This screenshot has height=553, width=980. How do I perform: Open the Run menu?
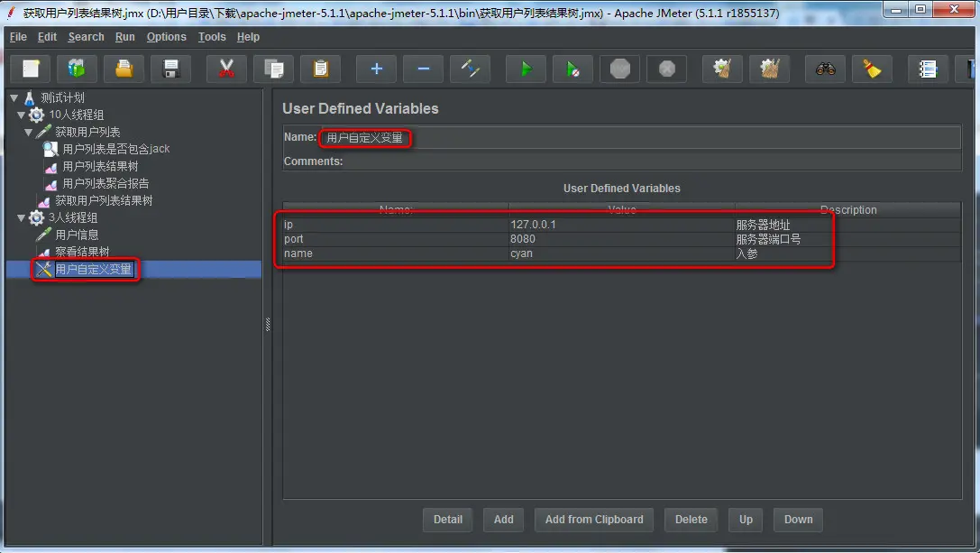click(x=125, y=37)
